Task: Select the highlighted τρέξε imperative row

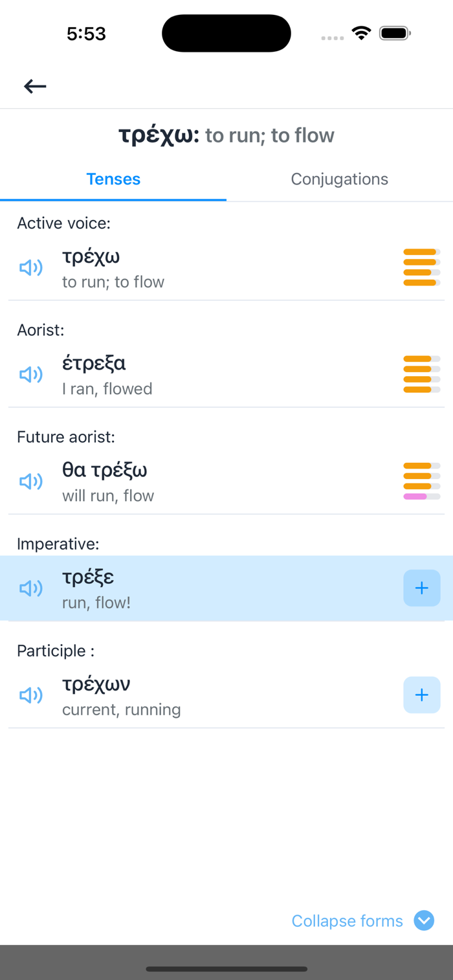Action: (x=226, y=588)
